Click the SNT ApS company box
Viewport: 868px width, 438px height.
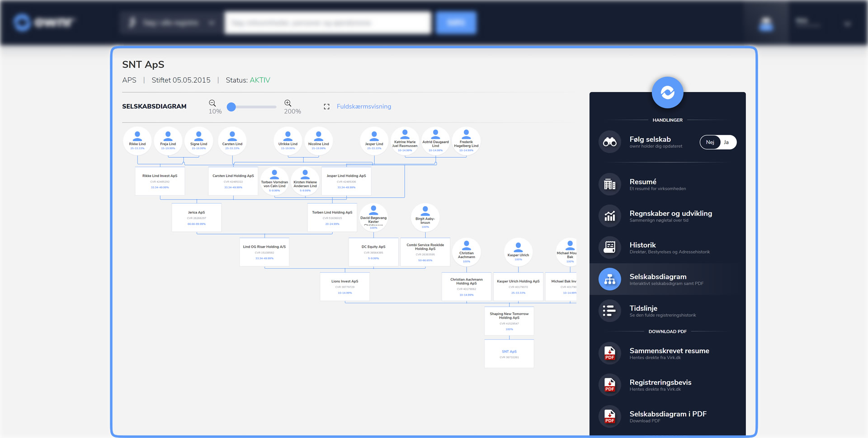coord(509,353)
